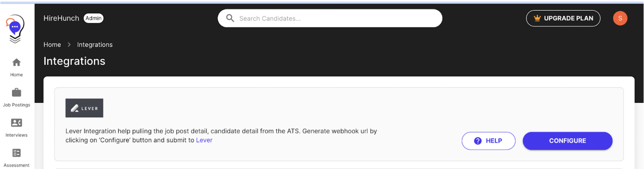The width and height of the screenshot is (644, 169).
Task: Click the magnifying glass search icon
Action: point(230,18)
